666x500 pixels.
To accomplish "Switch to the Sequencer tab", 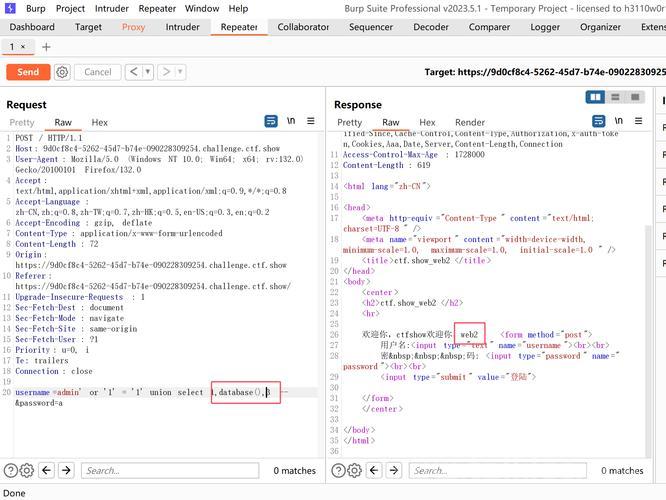I will [371, 27].
